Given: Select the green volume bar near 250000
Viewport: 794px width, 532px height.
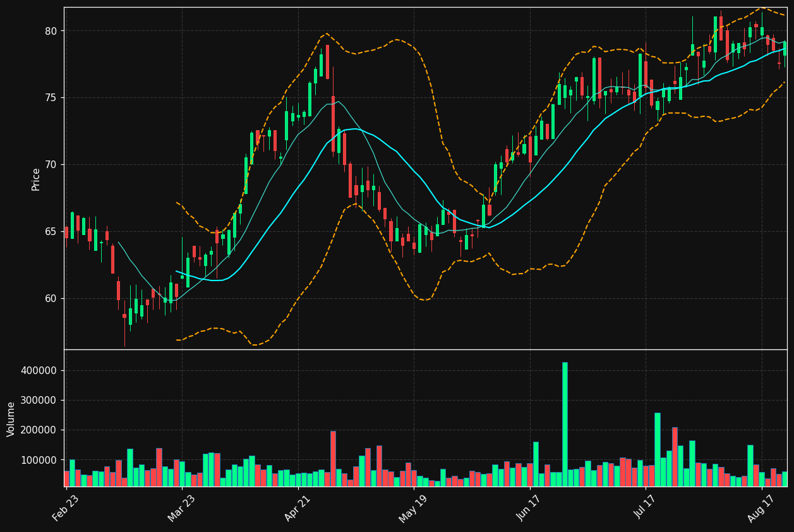Looking at the screenshot, I should tap(658, 449).
